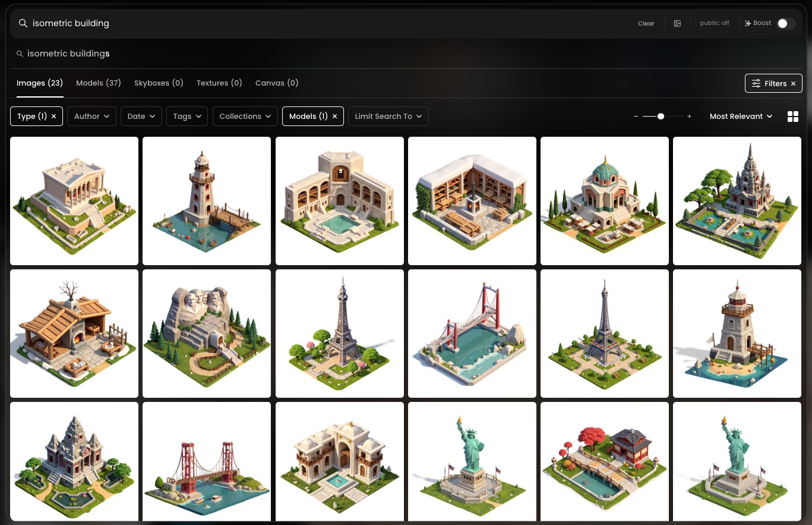This screenshot has height=525, width=812.
Task: Open the lighthouse on sandy island thumbnail
Action: click(737, 334)
